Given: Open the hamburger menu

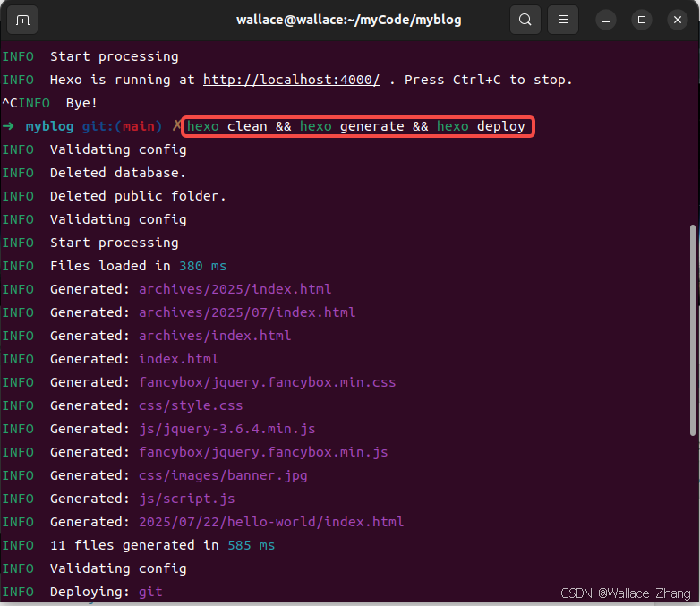Looking at the screenshot, I should point(562,20).
